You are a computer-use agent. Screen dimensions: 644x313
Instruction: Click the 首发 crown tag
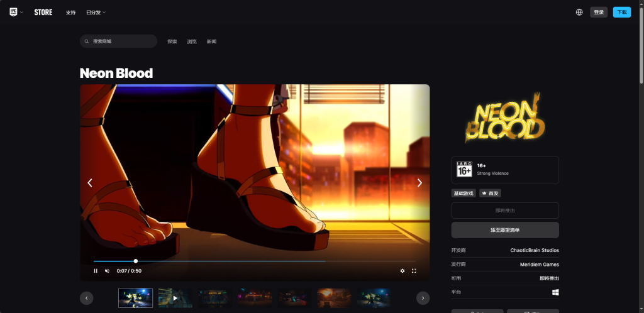tap(490, 193)
